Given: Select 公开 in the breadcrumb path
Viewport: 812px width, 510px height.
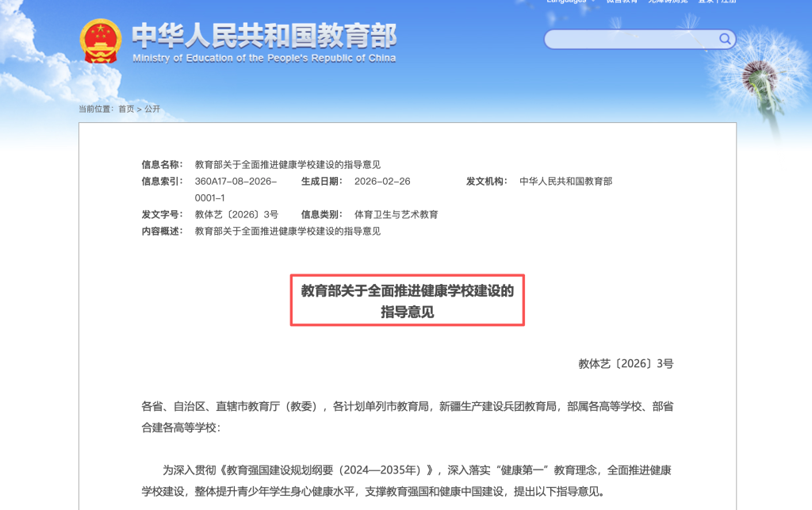Looking at the screenshot, I should pyautogui.click(x=152, y=109).
